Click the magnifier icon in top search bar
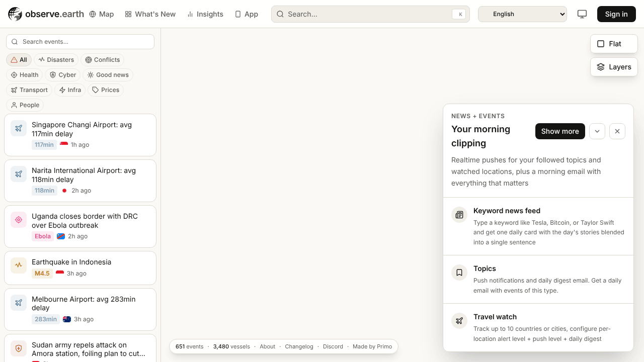 tap(280, 14)
